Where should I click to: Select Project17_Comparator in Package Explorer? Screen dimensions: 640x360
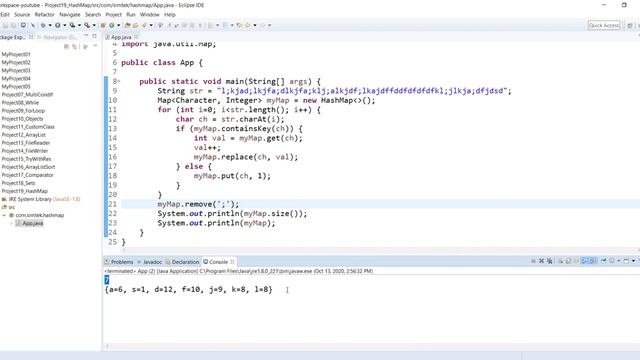[28, 175]
